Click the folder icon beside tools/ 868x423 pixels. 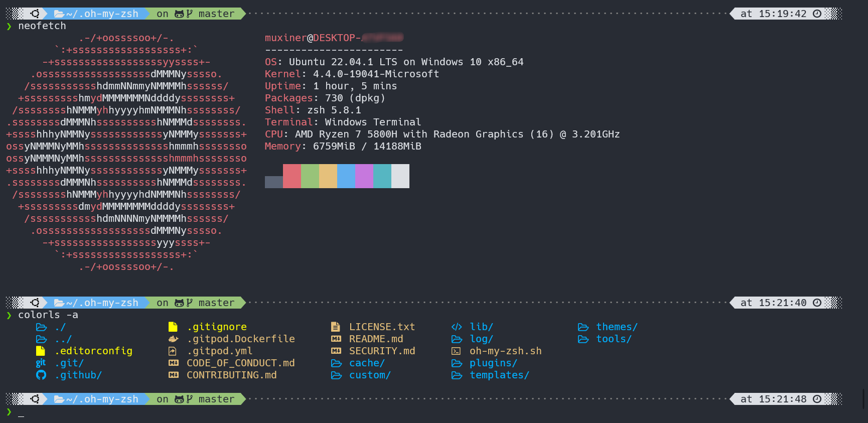[583, 339]
